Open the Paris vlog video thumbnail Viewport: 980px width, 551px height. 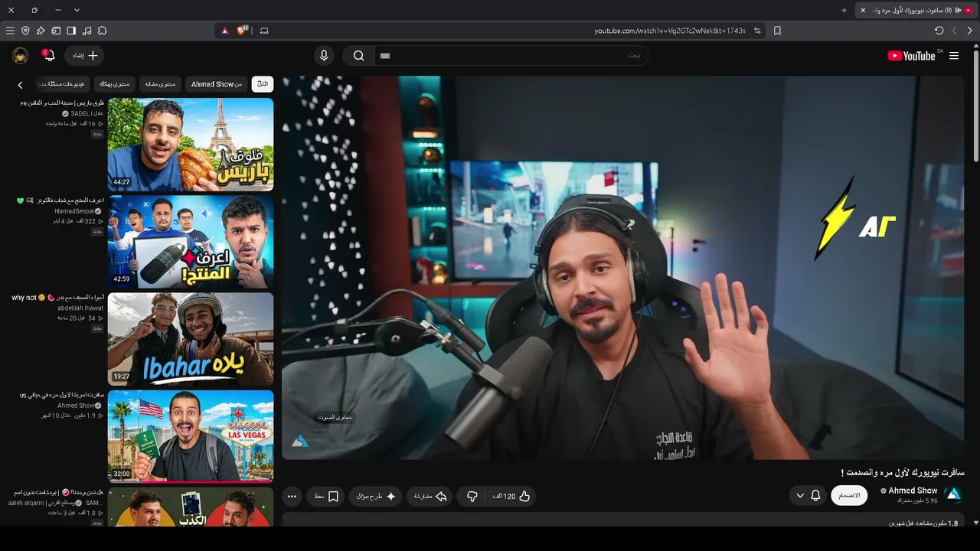tap(191, 145)
